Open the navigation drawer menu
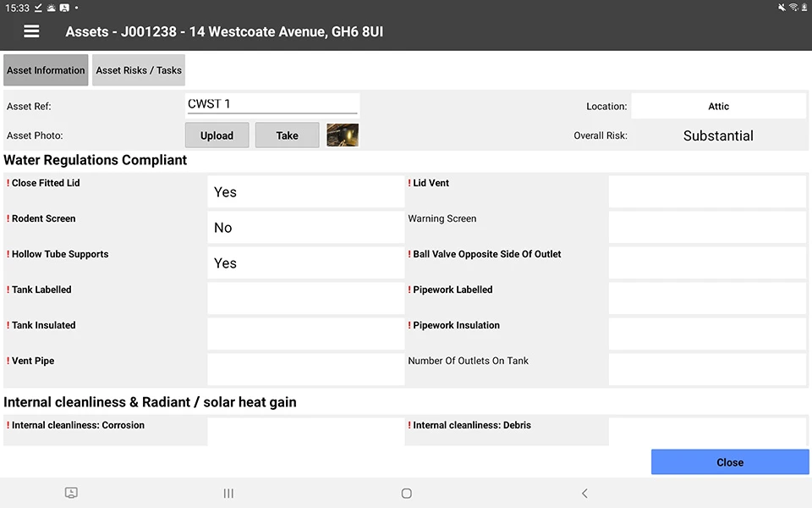The height and width of the screenshot is (508, 812). [x=31, y=31]
